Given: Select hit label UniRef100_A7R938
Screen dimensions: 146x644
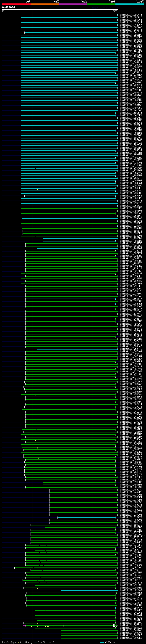Looking at the screenshot, I should [131, 326].
